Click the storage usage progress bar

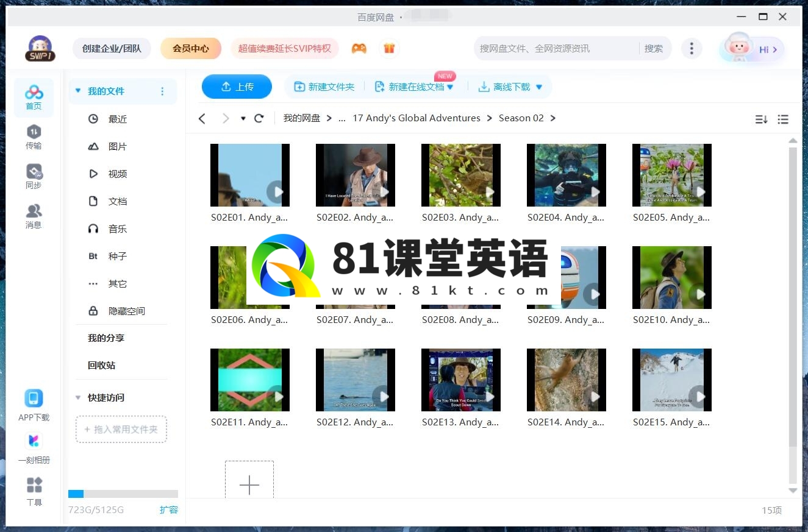click(123, 494)
